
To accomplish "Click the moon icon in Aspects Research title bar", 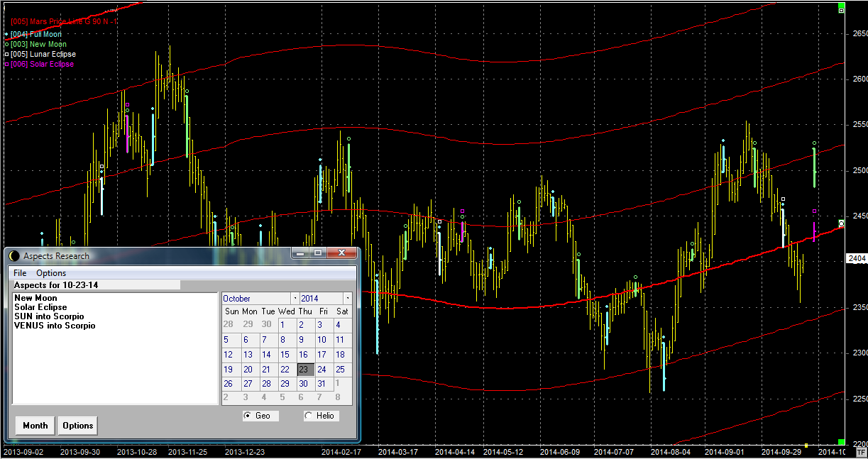I will [14, 255].
